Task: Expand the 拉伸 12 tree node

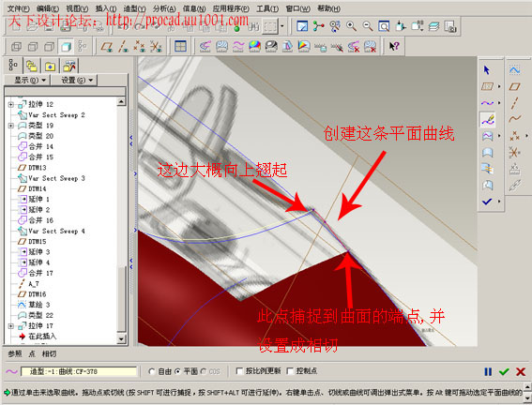Action: pyautogui.click(x=10, y=104)
